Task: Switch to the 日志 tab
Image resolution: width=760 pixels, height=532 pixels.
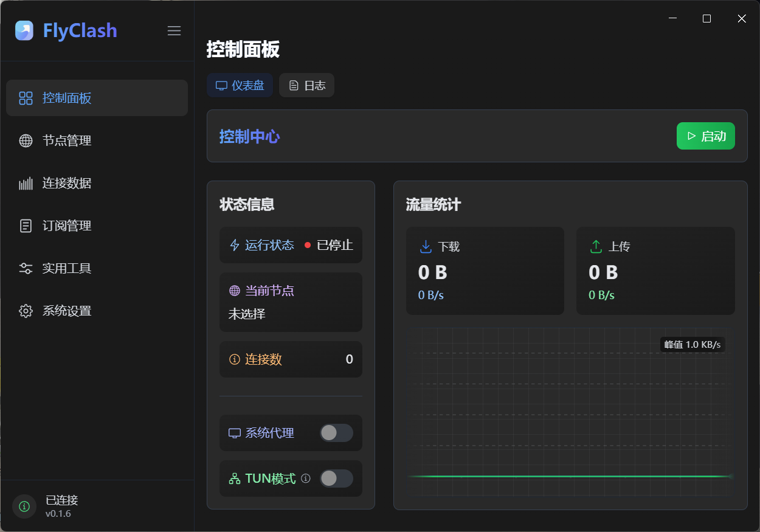Action: [x=306, y=85]
